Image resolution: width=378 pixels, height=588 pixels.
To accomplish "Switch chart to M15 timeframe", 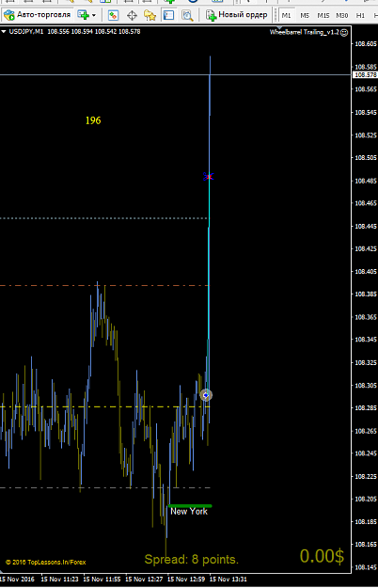I will pyautogui.click(x=323, y=15).
